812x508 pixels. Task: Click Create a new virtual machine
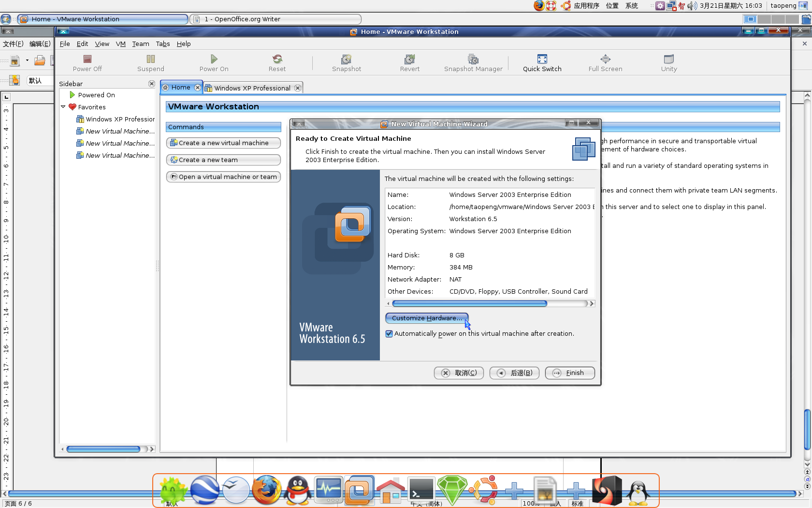click(x=223, y=143)
